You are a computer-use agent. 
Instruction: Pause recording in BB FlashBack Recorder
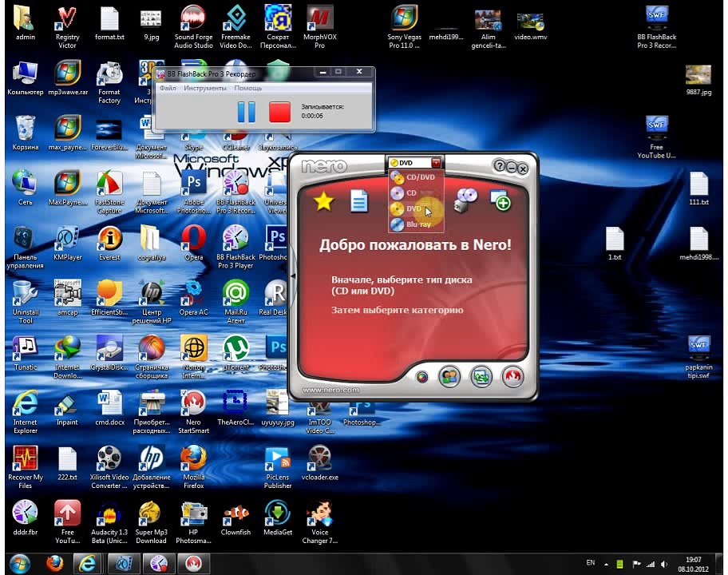(x=246, y=112)
